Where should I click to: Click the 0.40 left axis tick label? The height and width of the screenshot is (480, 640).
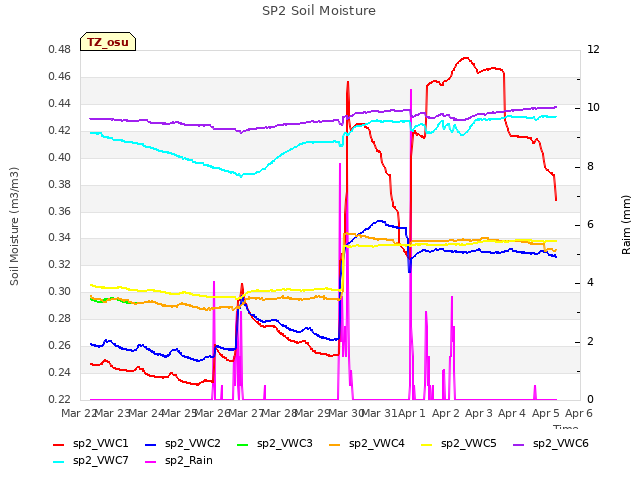[60, 158]
